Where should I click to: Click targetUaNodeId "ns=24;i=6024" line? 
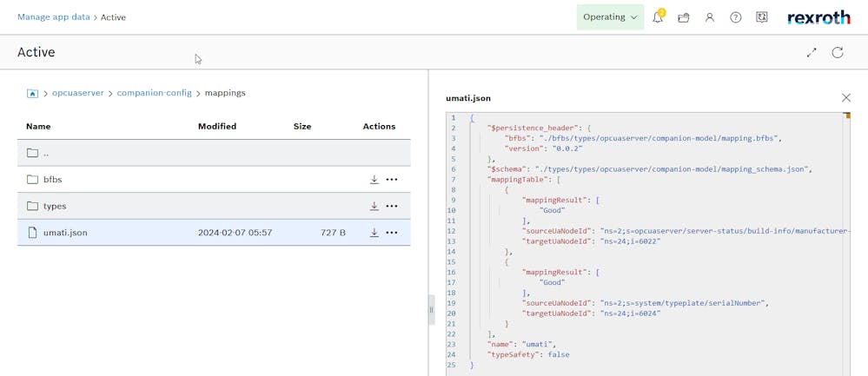(x=591, y=313)
